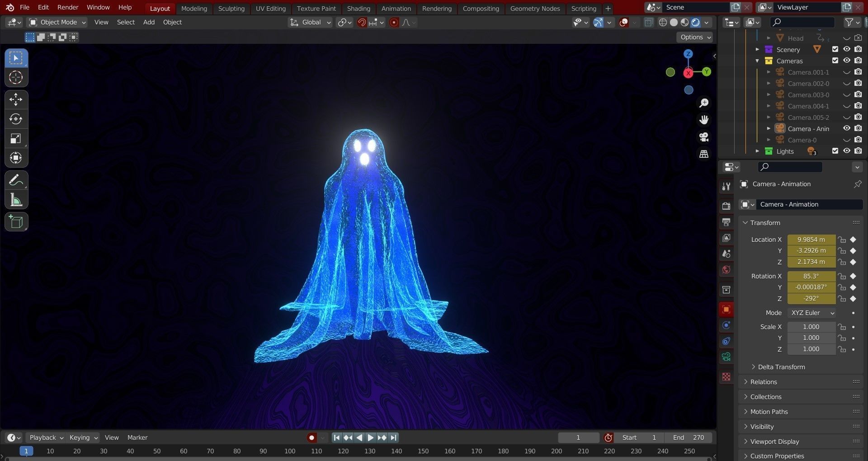Expand the Delta Transform panel

pyautogui.click(x=781, y=367)
